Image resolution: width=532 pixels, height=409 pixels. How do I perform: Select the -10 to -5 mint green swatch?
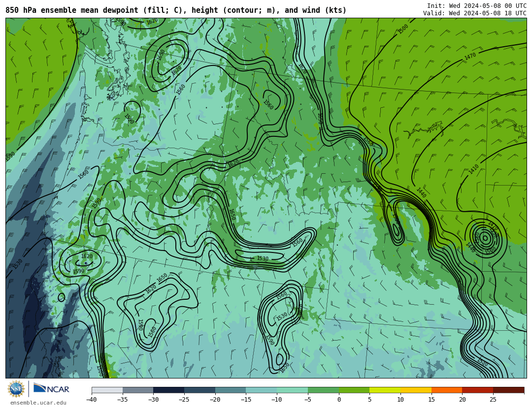293,390
